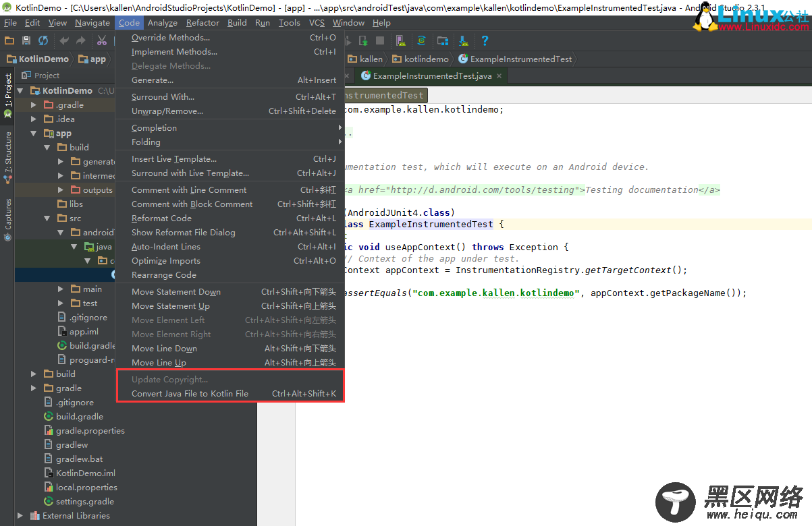The width and height of the screenshot is (812, 526).
Task: Click app breadcrumb in navigation bar
Action: (x=93, y=59)
